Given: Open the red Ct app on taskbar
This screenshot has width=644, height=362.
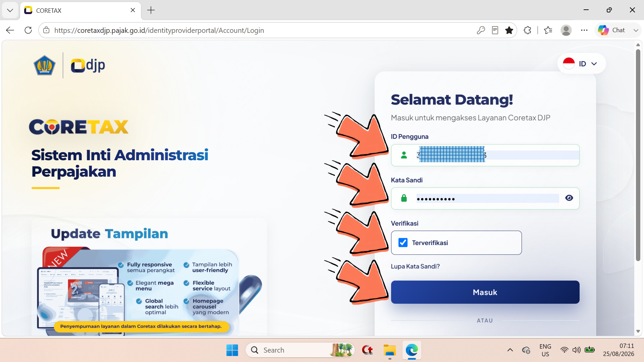Looking at the screenshot, I should [368, 350].
